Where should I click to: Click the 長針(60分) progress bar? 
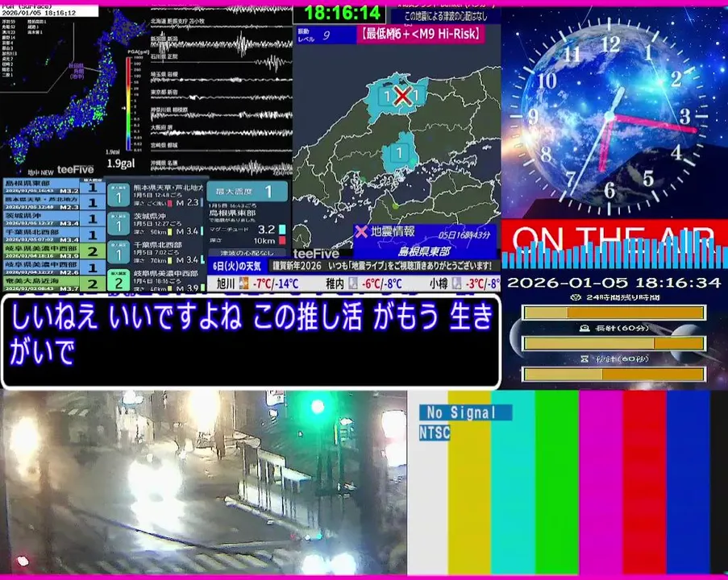(614, 343)
